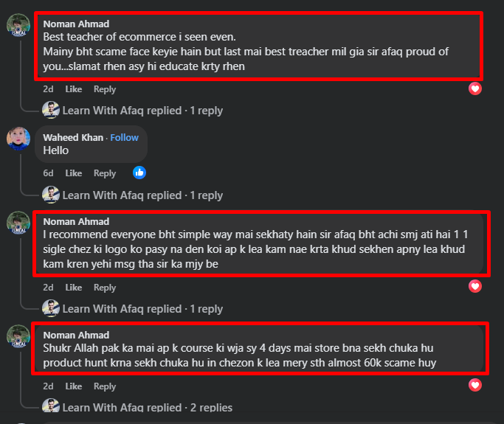
Task: Open Noman Ahmad's avatar on first comment
Action: pyautogui.click(x=18, y=26)
